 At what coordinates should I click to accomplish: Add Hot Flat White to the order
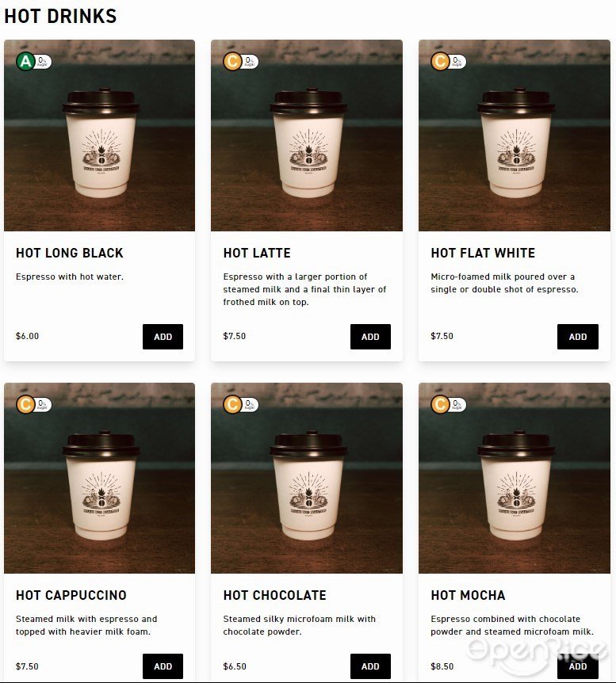(x=578, y=337)
